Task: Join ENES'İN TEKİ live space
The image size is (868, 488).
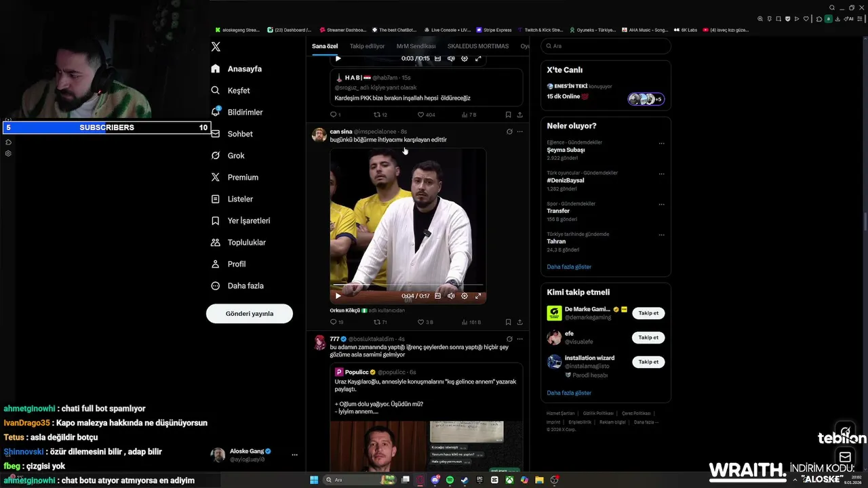Action: (x=606, y=91)
